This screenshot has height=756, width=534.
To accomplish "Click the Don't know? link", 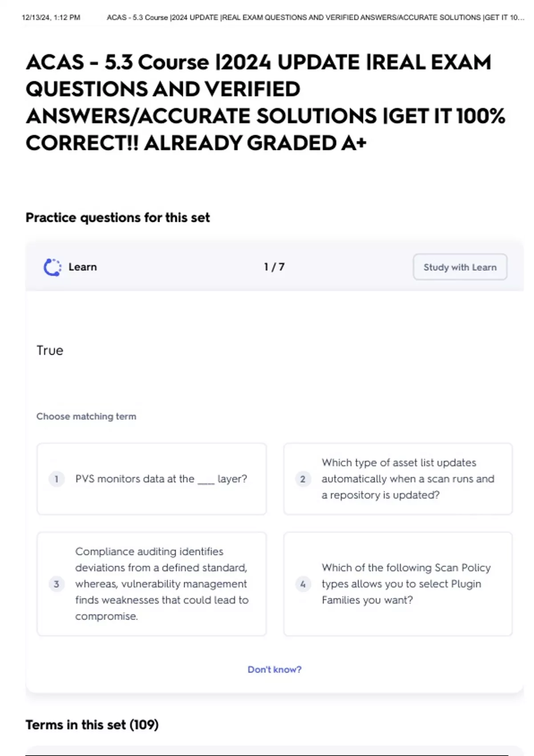I will pos(275,669).
